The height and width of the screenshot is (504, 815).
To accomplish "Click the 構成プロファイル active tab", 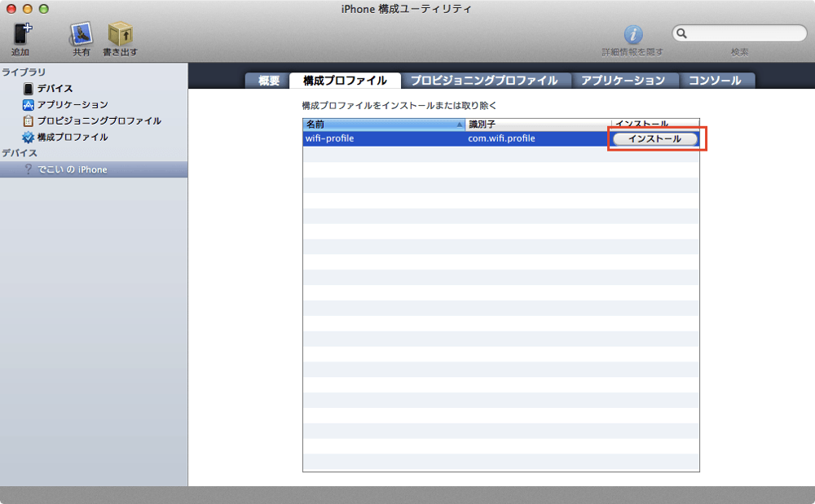I will tap(345, 81).
